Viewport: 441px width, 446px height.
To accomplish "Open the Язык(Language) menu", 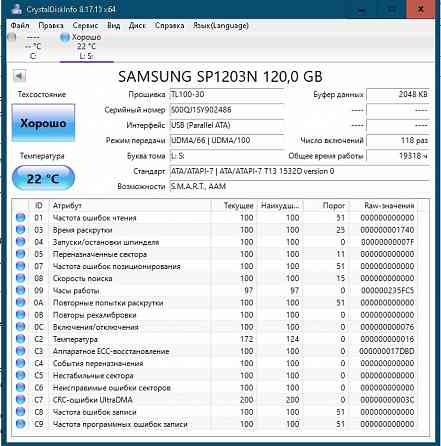I will (x=221, y=26).
